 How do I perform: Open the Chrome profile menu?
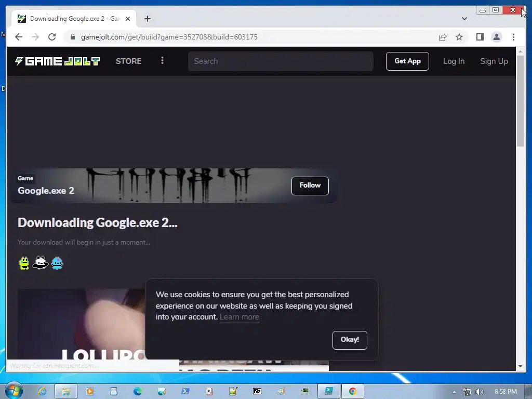pyautogui.click(x=496, y=37)
